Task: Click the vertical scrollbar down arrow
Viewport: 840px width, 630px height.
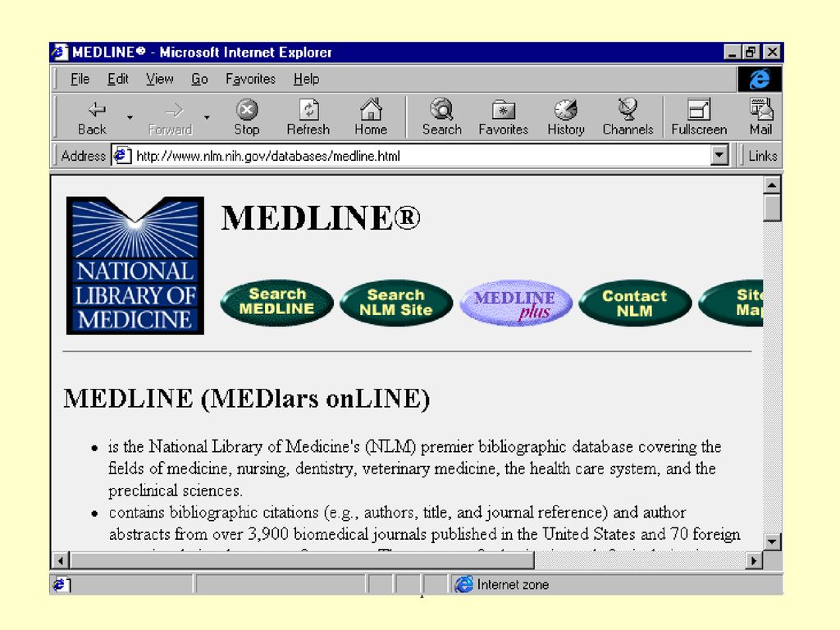Action: pyautogui.click(x=772, y=541)
